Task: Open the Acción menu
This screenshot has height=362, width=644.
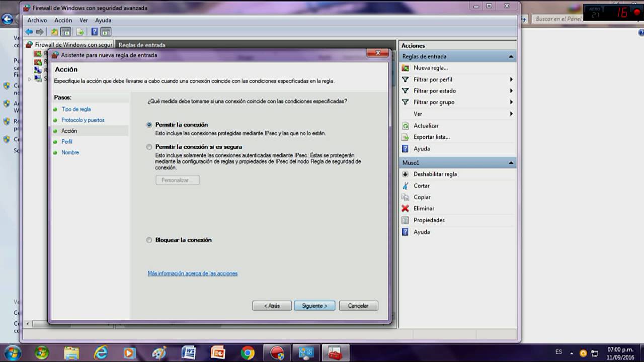Action: [63, 21]
